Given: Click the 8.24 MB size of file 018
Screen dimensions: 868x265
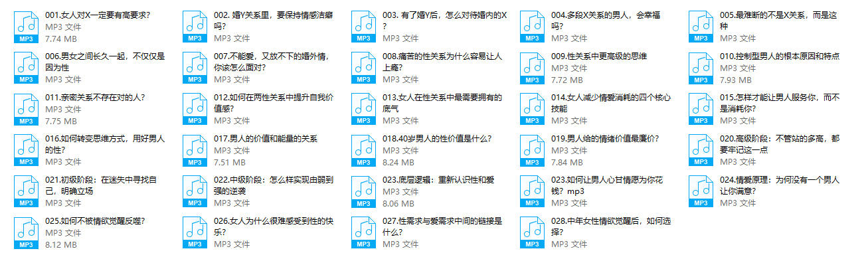Looking at the screenshot, I should pyautogui.click(x=398, y=163).
